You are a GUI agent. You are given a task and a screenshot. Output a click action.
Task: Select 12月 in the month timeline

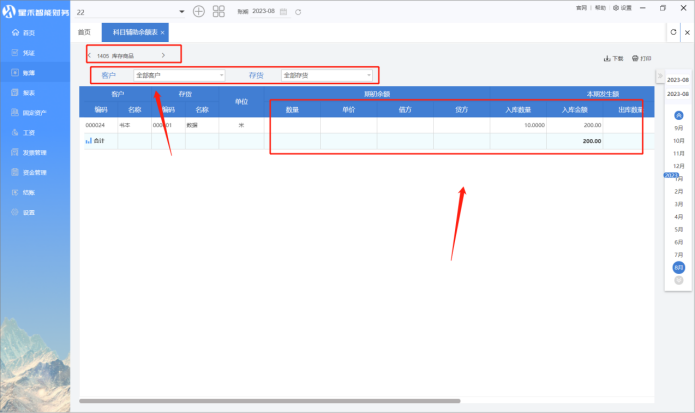pyautogui.click(x=679, y=166)
